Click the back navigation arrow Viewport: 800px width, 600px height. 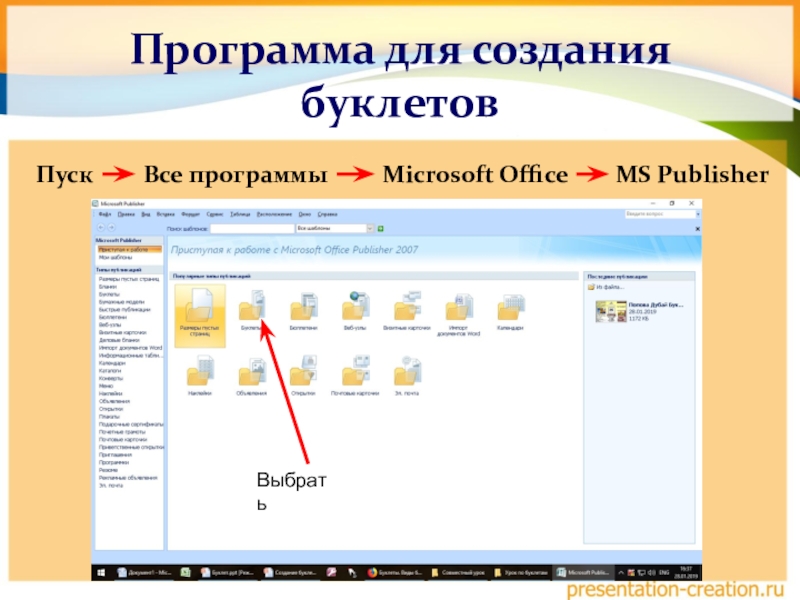pyautogui.click(x=101, y=228)
